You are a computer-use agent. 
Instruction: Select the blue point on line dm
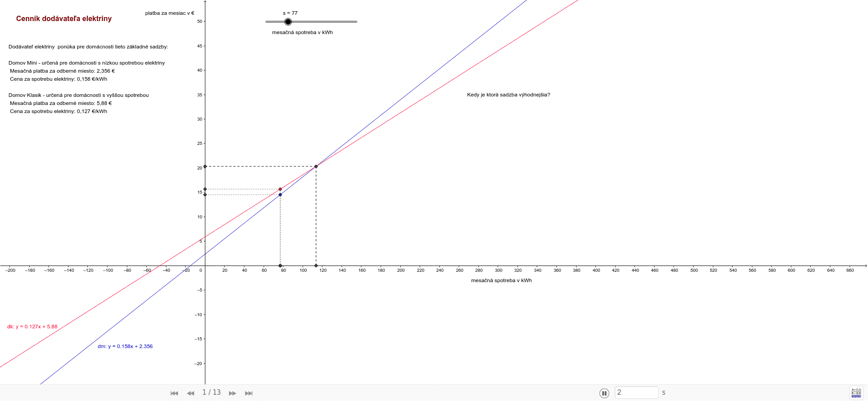280,195
